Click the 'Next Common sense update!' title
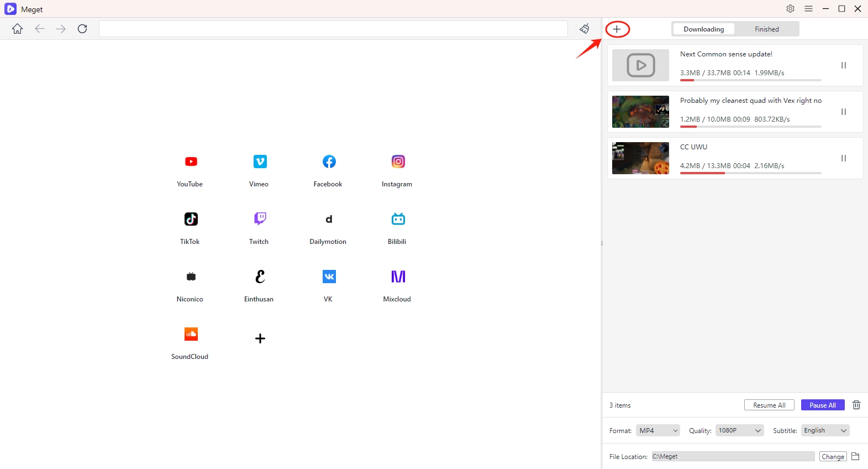The height and width of the screenshot is (469, 868). coord(726,54)
